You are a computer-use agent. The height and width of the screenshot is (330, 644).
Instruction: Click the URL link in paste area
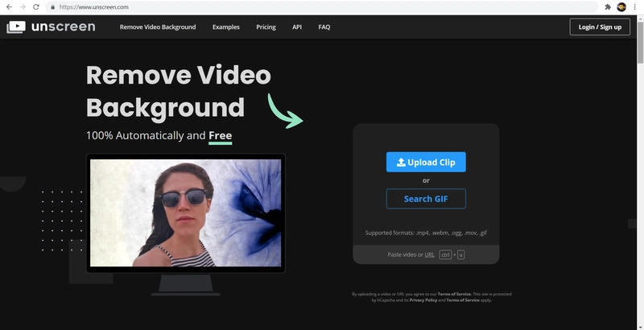point(430,254)
